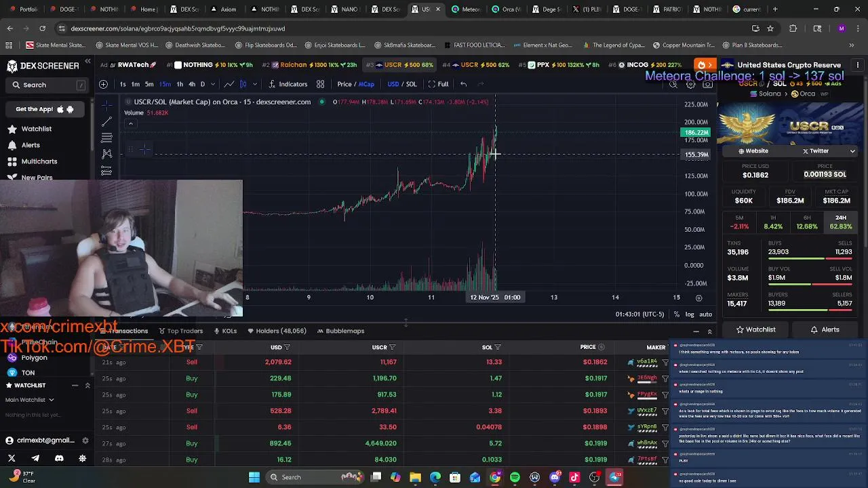The image size is (868, 488).
Task: Select the 1s timeframe
Action: pos(123,84)
